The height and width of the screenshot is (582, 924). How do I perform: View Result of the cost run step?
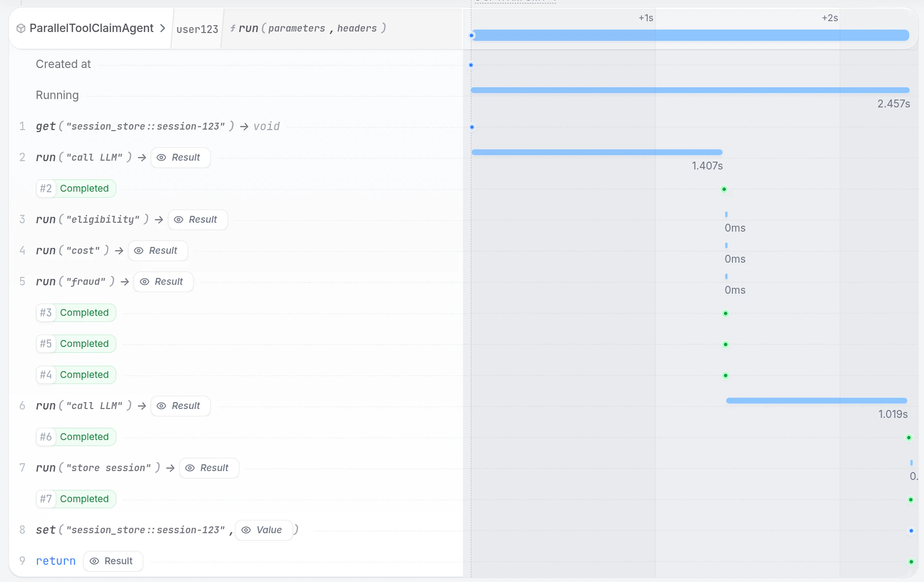tap(158, 251)
